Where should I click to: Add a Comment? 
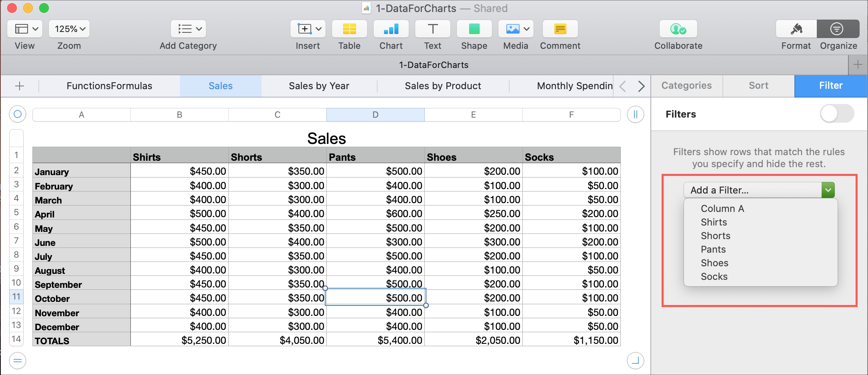coord(560,29)
